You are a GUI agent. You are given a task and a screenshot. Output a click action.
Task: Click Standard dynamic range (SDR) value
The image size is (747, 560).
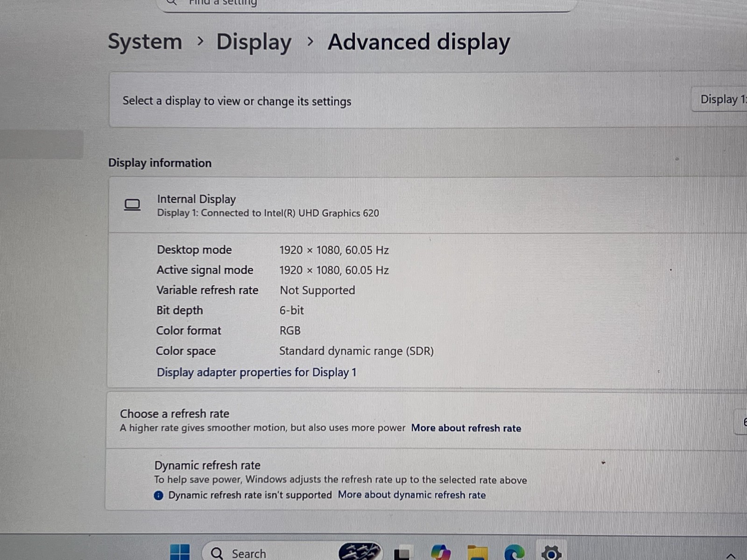click(x=356, y=351)
